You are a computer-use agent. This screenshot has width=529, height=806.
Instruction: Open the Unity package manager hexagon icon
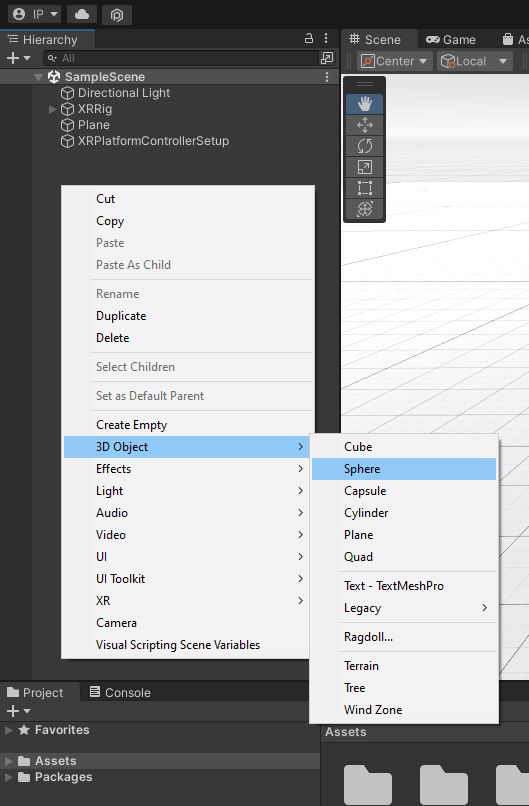[x=117, y=14]
